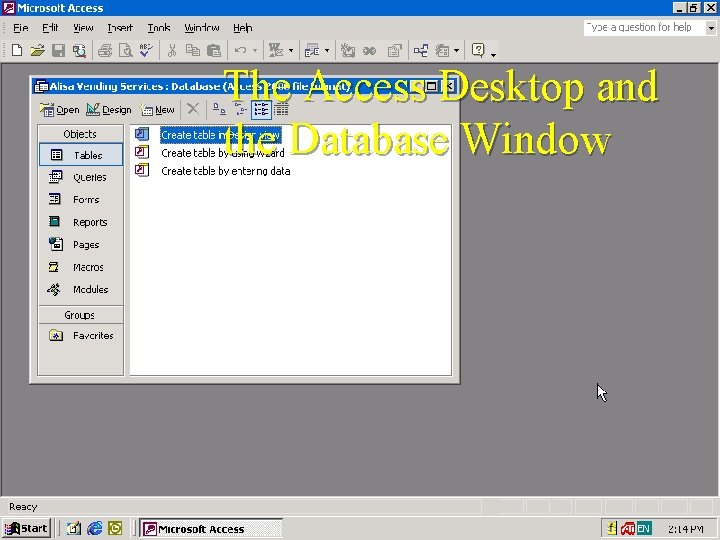The image size is (720, 540).
Task: Launch Internet Explorer from quick launch
Action: (x=95, y=529)
